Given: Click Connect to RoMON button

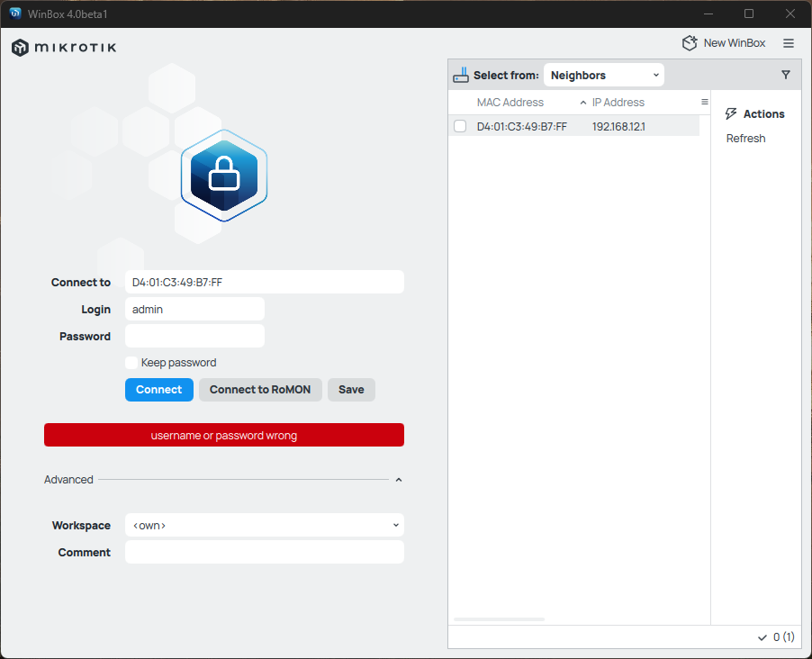Looking at the screenshot, I should [x=260, y=390].
